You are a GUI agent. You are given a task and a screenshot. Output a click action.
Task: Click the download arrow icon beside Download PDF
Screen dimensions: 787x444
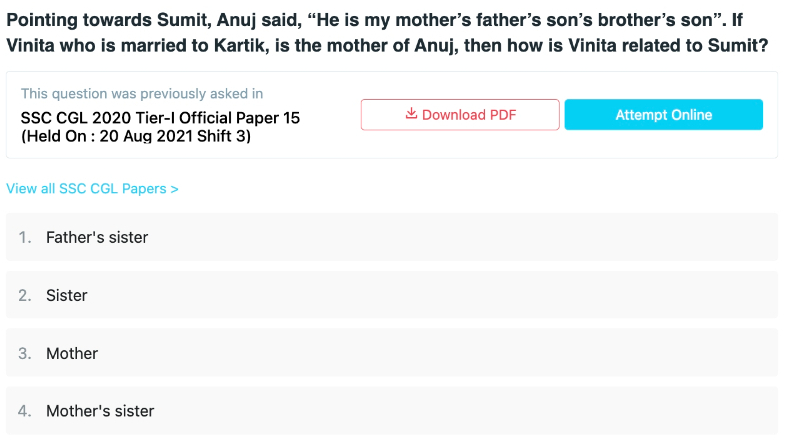[x=411, y=113]
